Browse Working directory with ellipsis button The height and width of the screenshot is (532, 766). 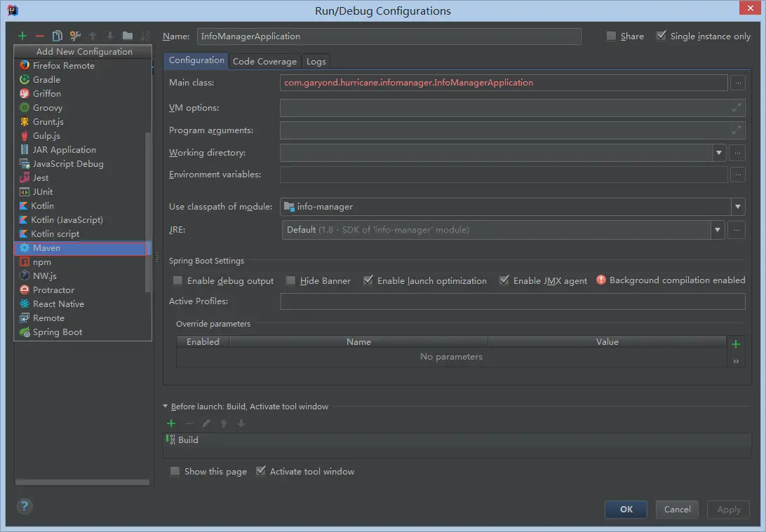pyautogui.click(x=737, y=153)
